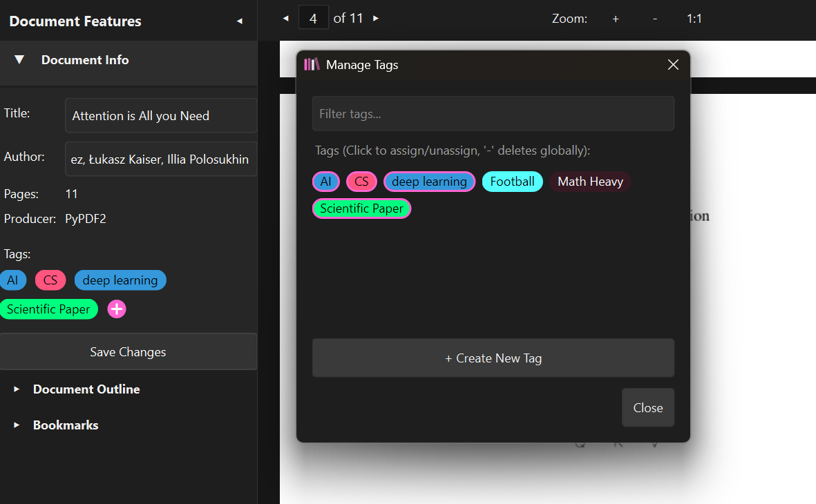Close Manage Tags dialog with X icon
This screenshot has height=504, width=816.
(x=673, y=65)
